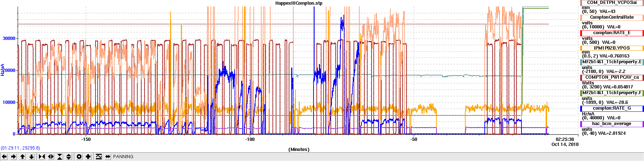Screen dimensions: 644x161
Task: Click the inward-pointing horizontal triangles zoom icon
Action: pyautogui.click(x=42, y=157)
